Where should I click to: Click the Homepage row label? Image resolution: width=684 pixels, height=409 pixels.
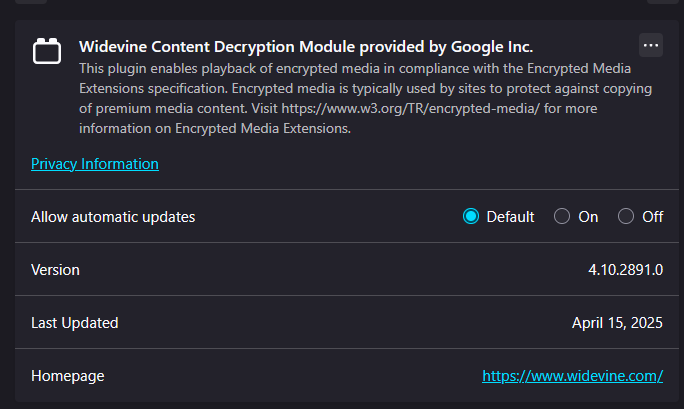pos(68,376)
